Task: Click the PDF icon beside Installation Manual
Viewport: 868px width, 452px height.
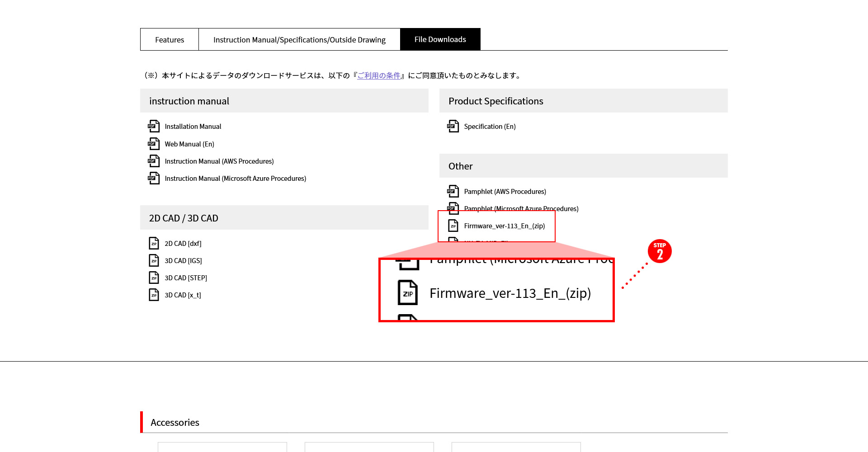Action: coord(154,126)
